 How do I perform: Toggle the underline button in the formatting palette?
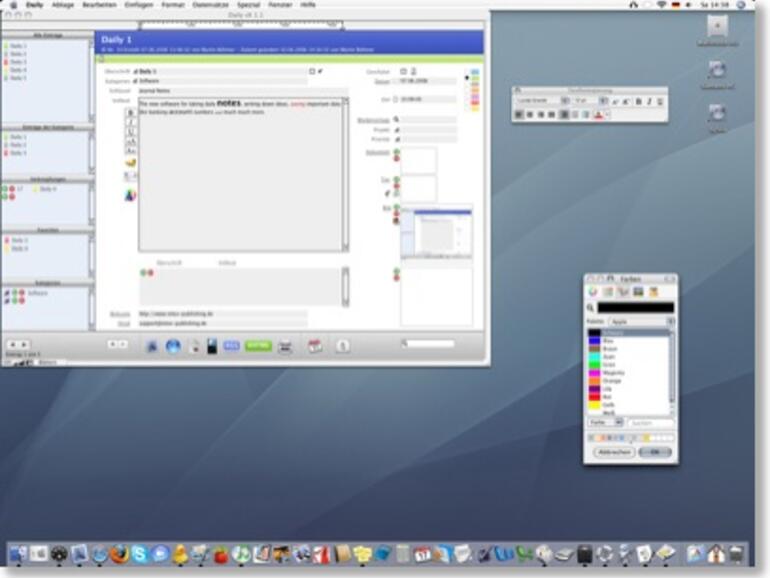(660, 102)
